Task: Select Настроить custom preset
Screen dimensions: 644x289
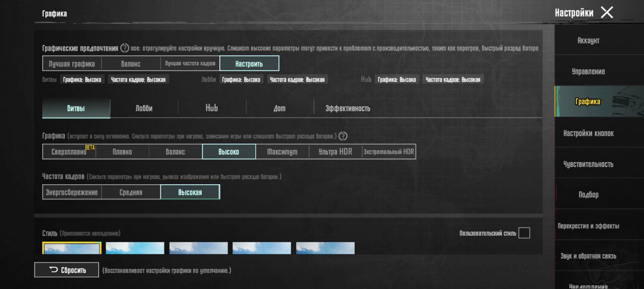Action: (249, 64)
